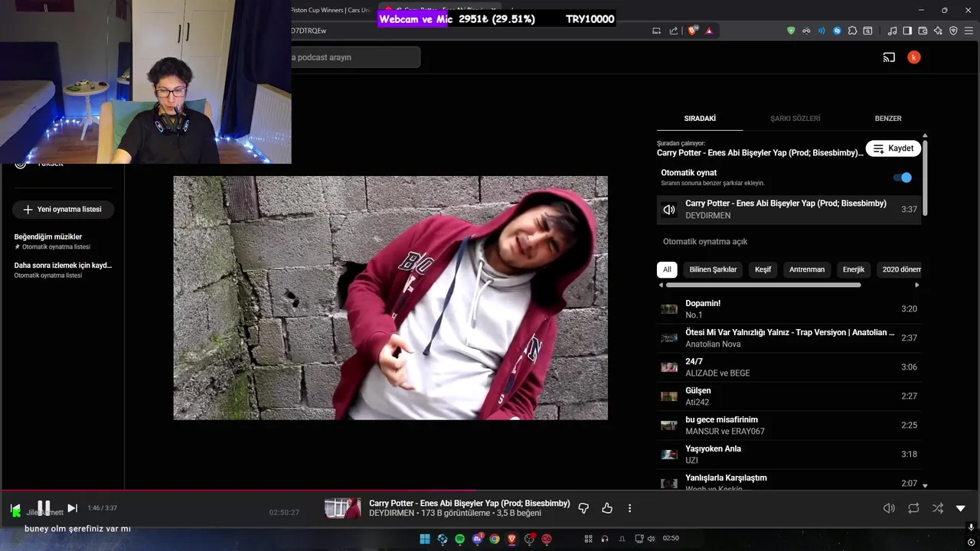Play 24/7 by ALIZADE ve BEGE
The image size is (980, 551).
pos(789,367)
